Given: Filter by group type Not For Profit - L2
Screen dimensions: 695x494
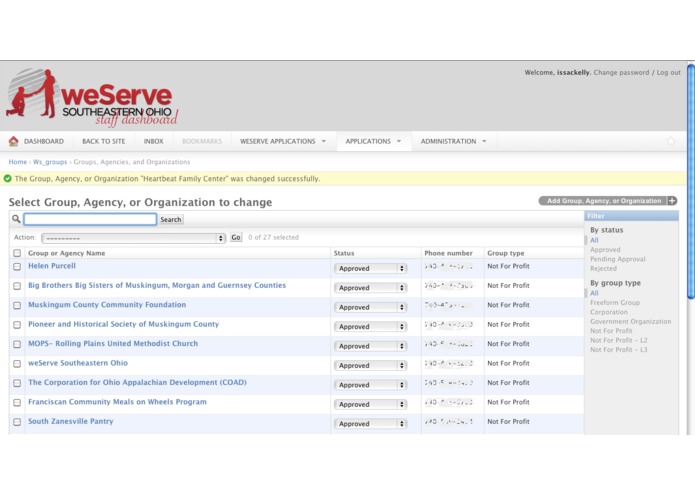Looking at the screenshot, I should pyautogui.click(x=618, y=340).
